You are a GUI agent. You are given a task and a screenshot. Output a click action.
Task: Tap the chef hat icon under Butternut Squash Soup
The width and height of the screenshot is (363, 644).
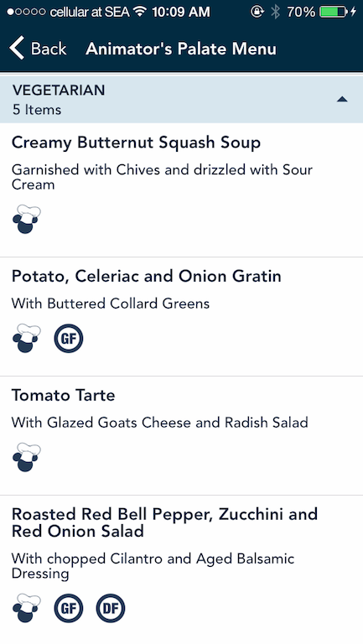tap(27, 220)
